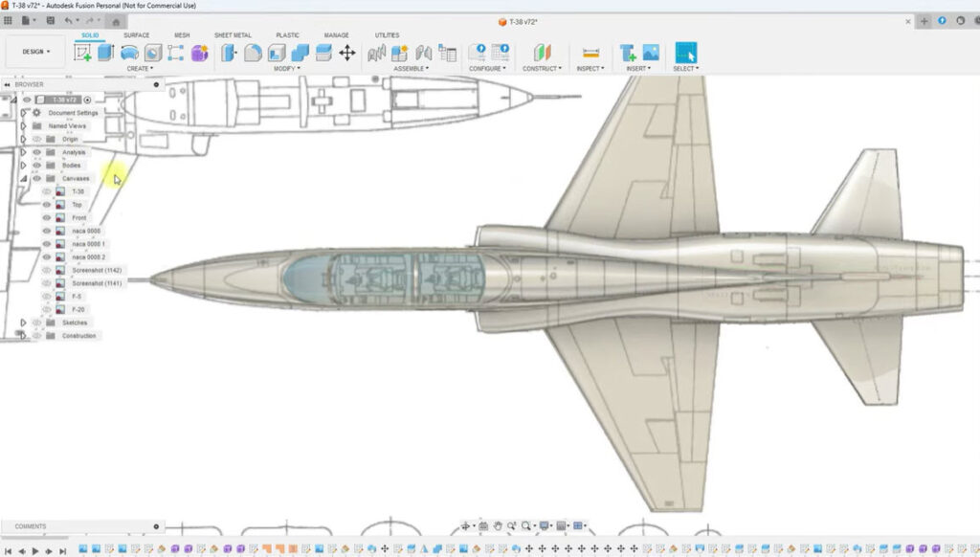The height and width of the screenshot is (557, 980).
Task: Expand the Bodies folder
Action: 24,166
